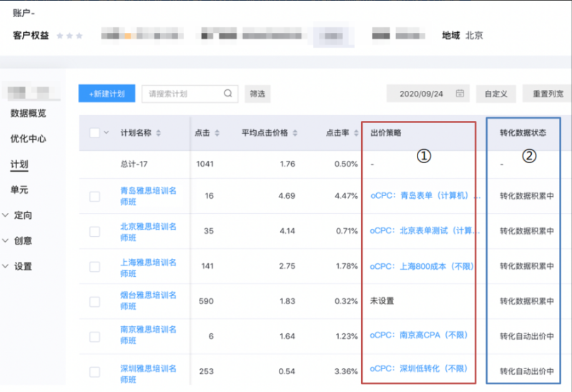Click the 客户权益 star rating

click(69, 35)
